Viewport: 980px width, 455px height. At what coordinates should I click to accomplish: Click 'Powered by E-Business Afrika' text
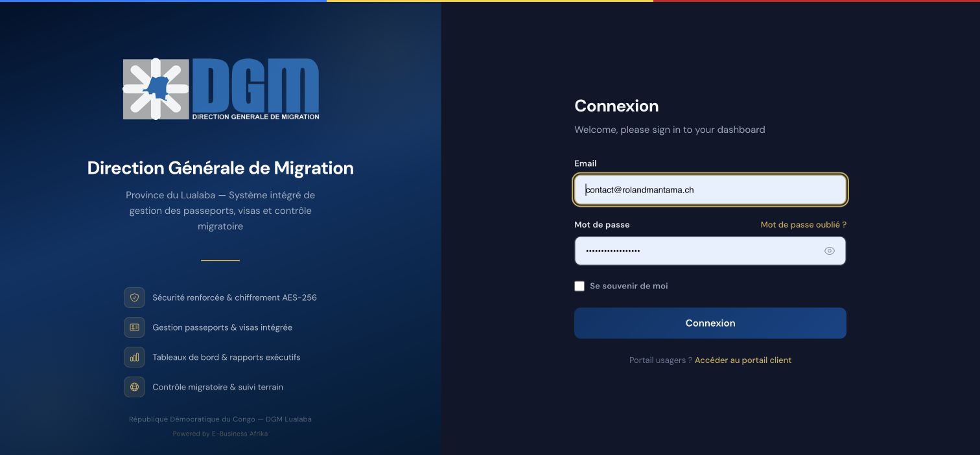(220, 434)
